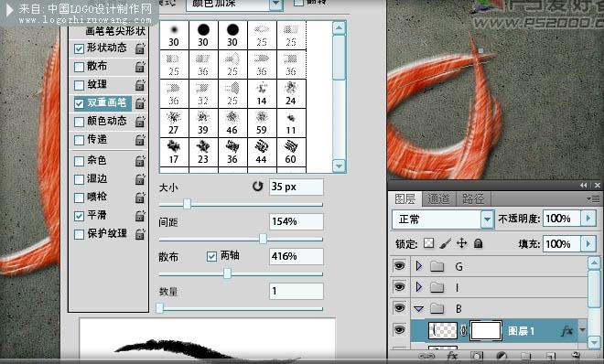Collapse the B layer group

click(x=419, y=308)
